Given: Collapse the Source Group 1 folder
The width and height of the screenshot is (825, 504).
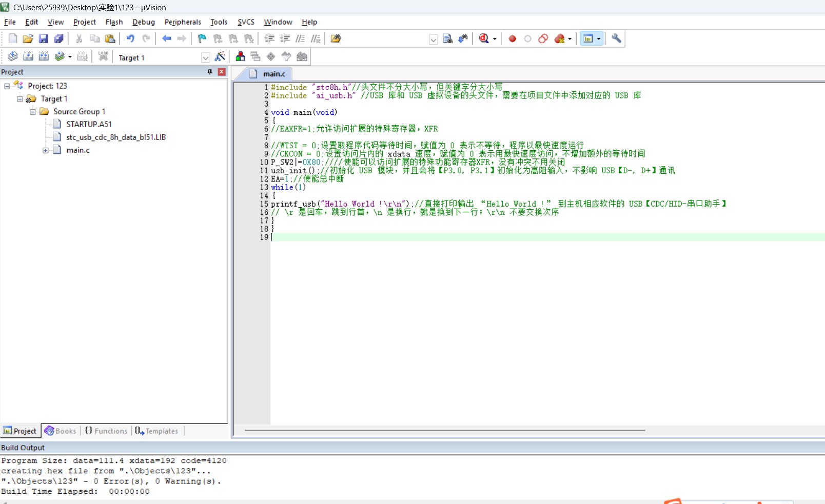Looking at the screenshot, I should (x=33, y=112).
